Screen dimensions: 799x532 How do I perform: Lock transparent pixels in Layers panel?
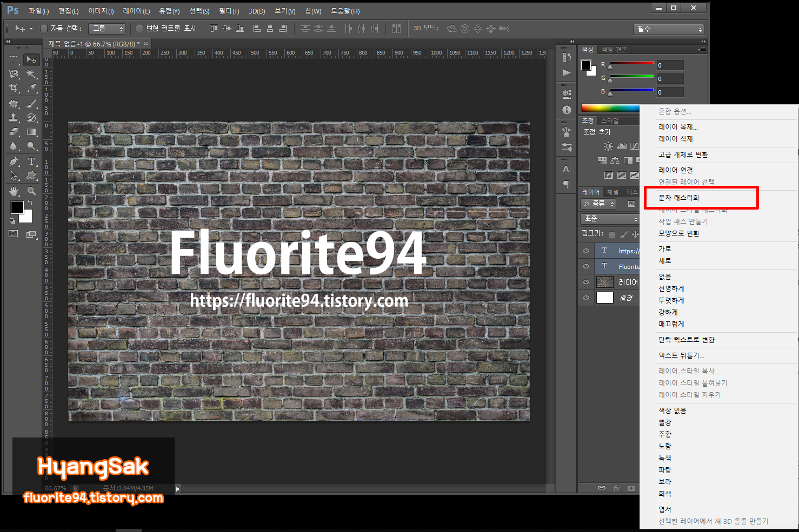point(611,234)
